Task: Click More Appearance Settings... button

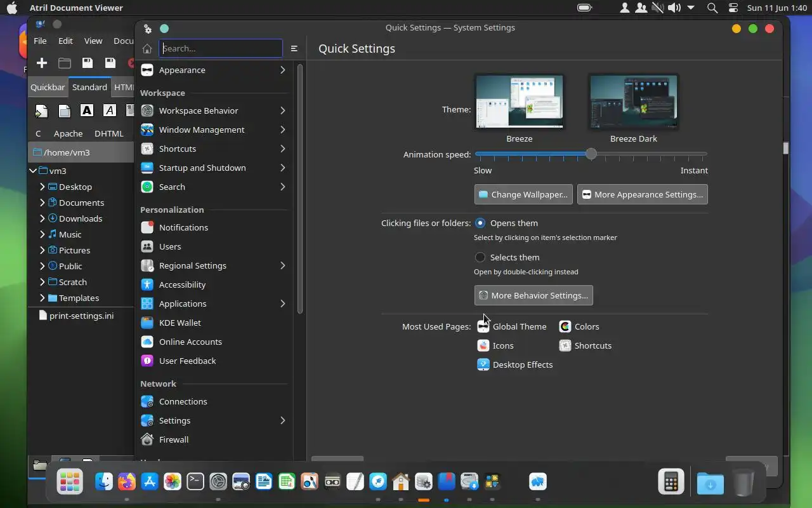Action: click(x=643, y=194)
